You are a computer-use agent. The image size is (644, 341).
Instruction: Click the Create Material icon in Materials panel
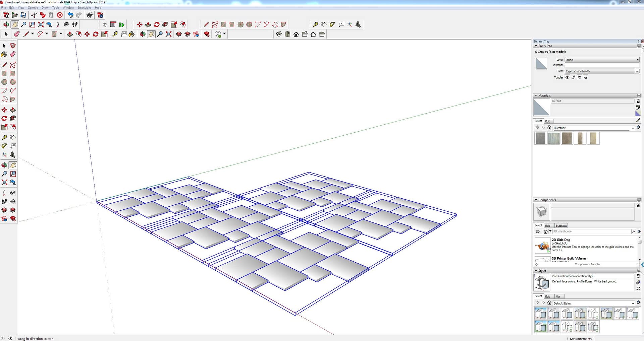click(x=638, y=107)
